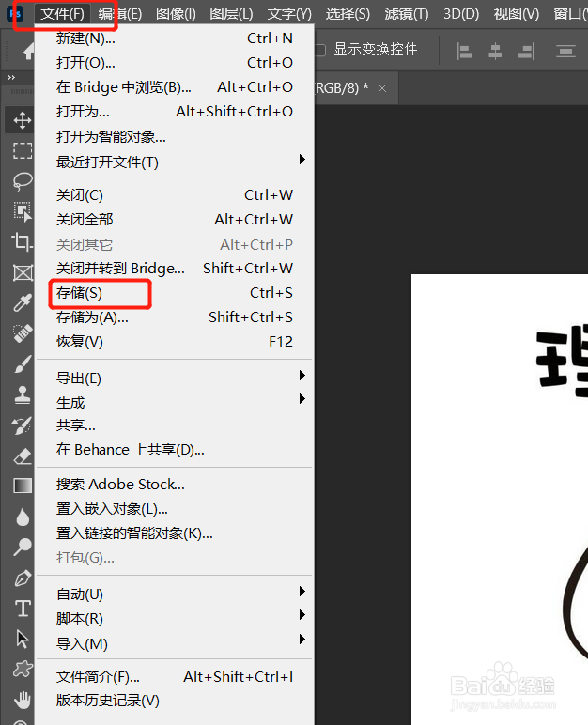The width and height of the screenshot is (588, 725).
Task: Select the Pen tool
Action: point(23,578)
